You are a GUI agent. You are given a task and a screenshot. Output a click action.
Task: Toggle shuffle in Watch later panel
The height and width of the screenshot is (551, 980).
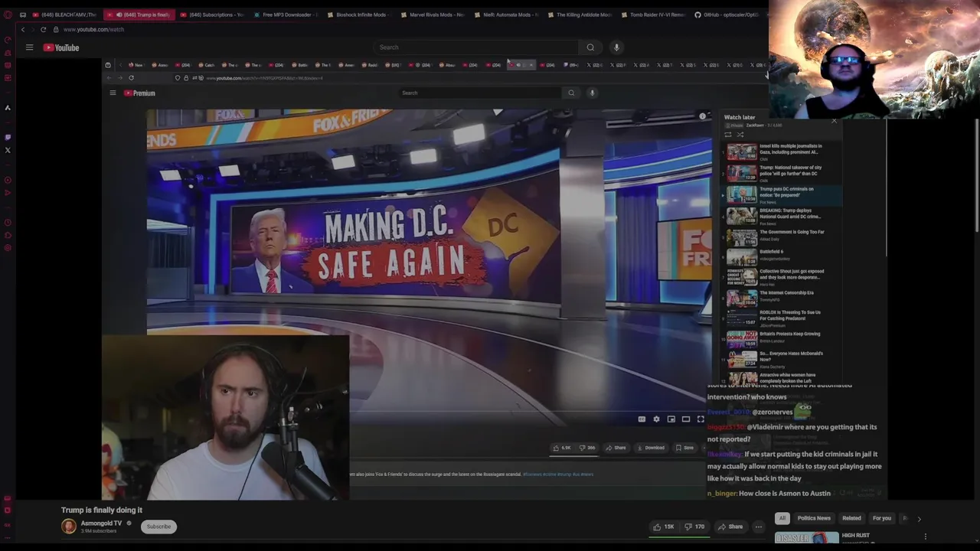740,135
